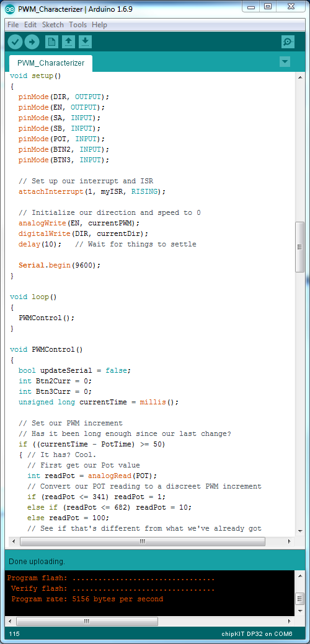Click editor horizontal scrollbar left arrow
Viewport: 310px width, 644px height.
[x=13, y=541]
